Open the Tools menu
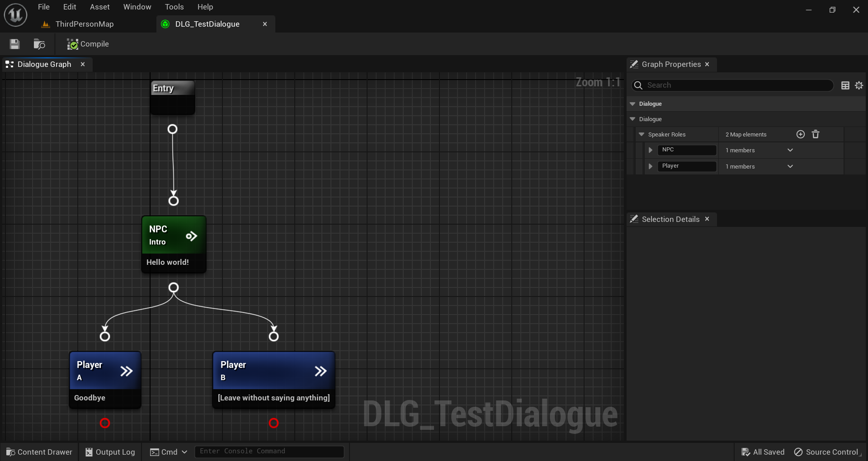 coord(174,7)
